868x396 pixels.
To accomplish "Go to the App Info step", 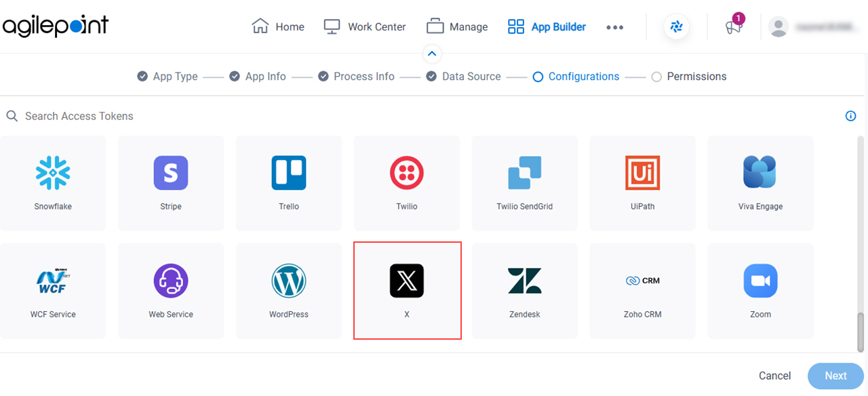I will point(258,77).
